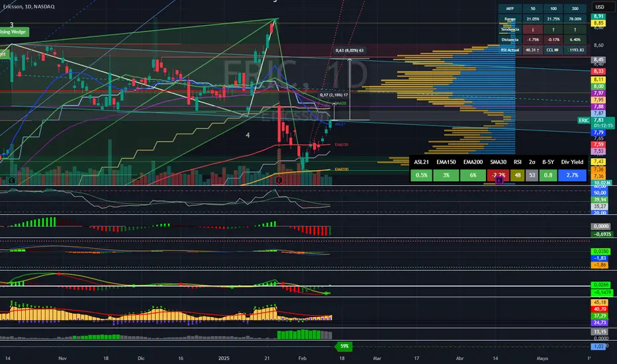Click the Ericsson, 1D, NASDAQ chart title
The image size is (617, 364).
(28, 7)
